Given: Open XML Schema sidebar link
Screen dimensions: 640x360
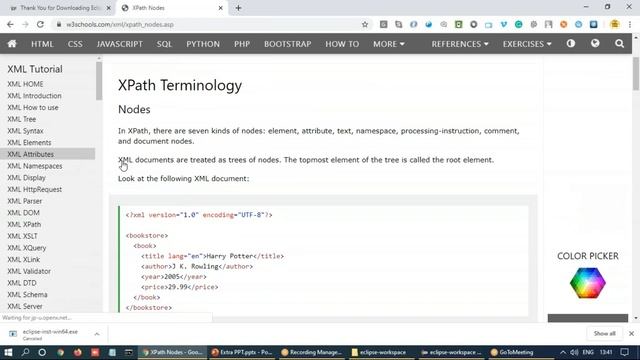Looking at the screenshot, I should tap(27, 295).
